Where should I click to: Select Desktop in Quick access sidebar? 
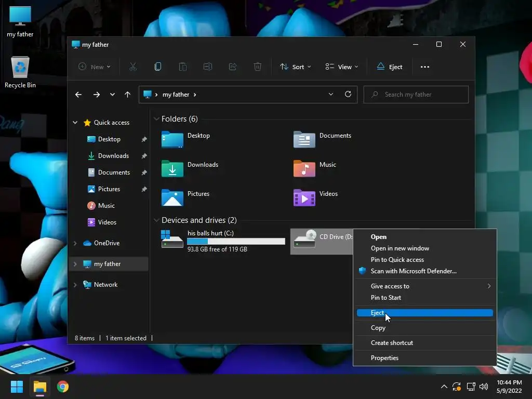point(109,139)
